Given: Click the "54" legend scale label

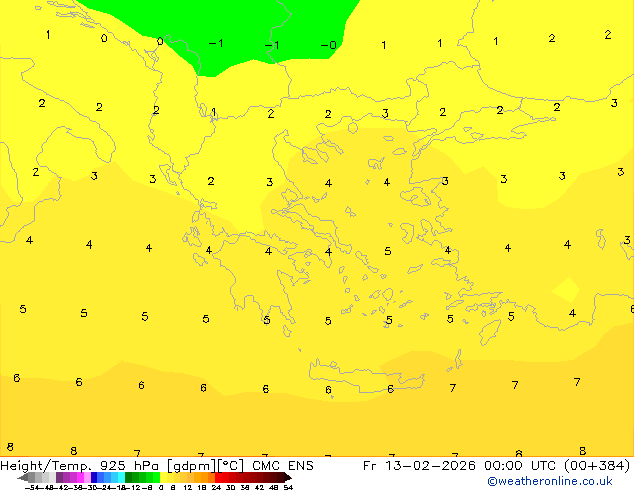Looking at the screenshot, I should (x=287, y=487).
